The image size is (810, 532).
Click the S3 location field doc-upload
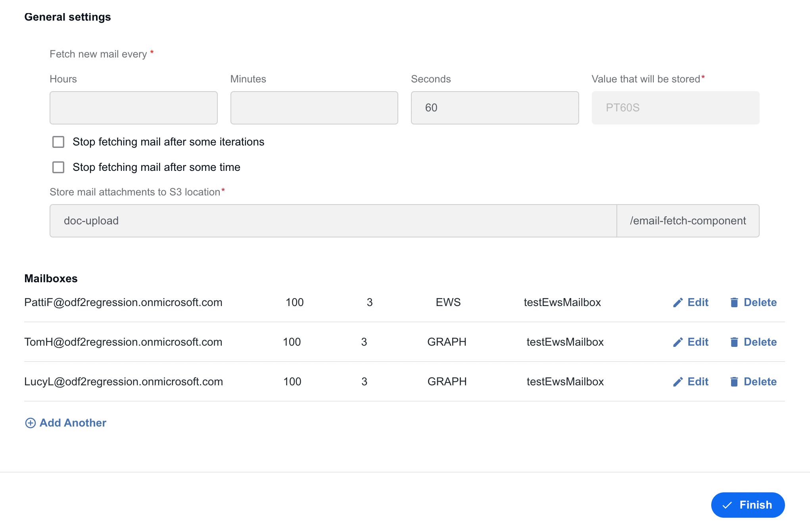pyautogui.click(x=333, y=221)
